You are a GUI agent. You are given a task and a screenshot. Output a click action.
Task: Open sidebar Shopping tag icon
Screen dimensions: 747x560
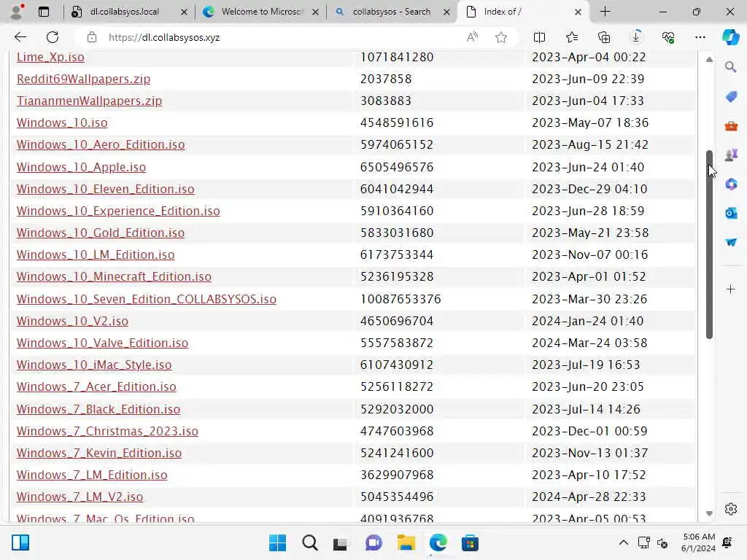point(731,97)
